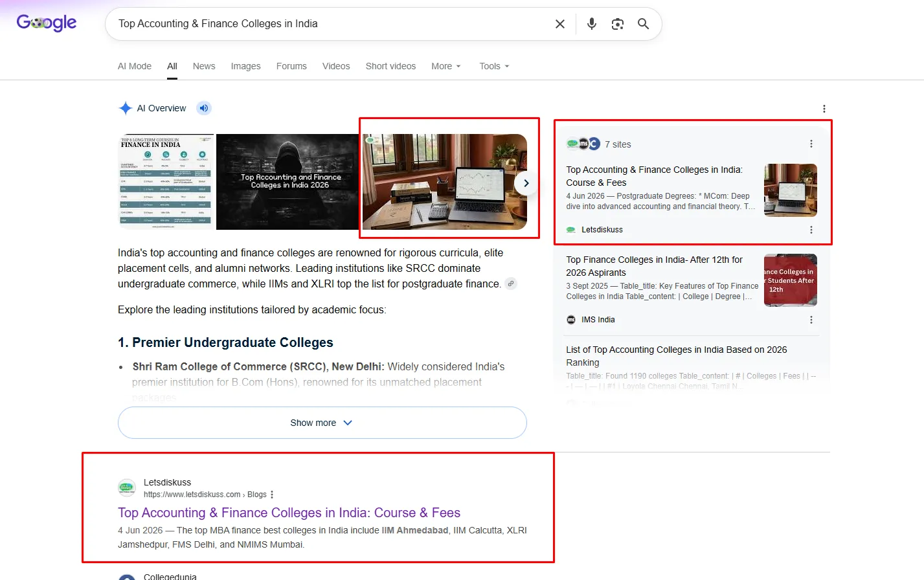Click the IMS India favicon icon
The height and width of the screenshot is (580, 924).
point(571,320)
